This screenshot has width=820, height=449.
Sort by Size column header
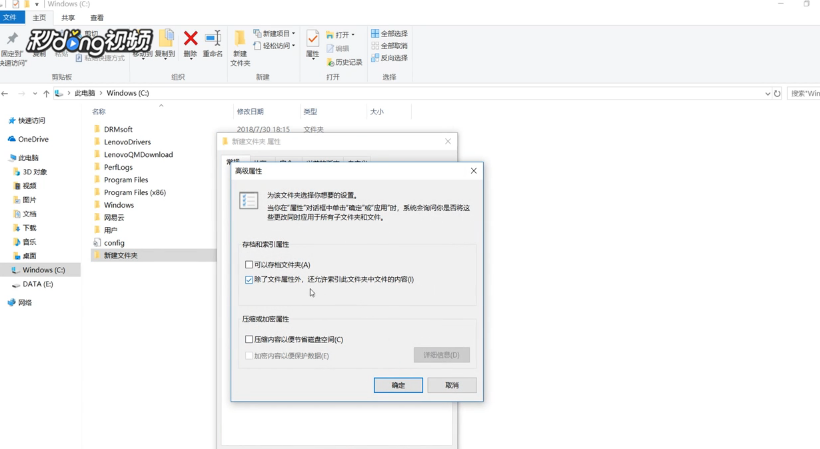coord(377,112)
